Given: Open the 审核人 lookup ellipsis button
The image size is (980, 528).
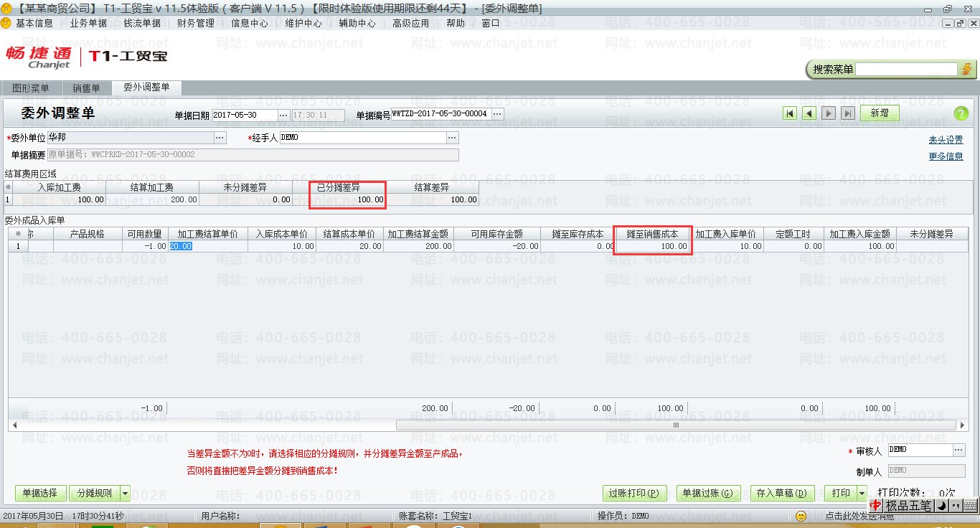Looking at the screenshot, I should pyautogui.click(x=959, y=450).
